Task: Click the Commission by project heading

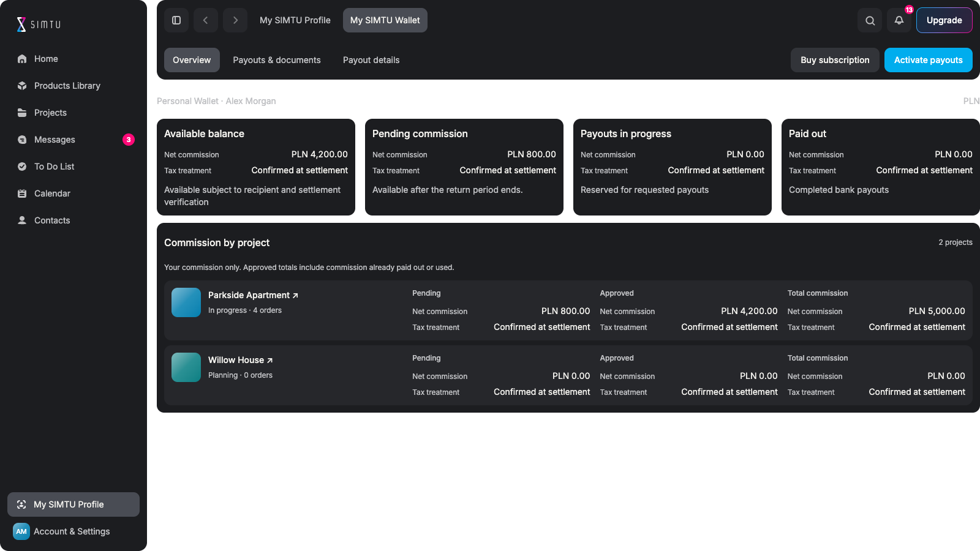Action: [217, 242]
